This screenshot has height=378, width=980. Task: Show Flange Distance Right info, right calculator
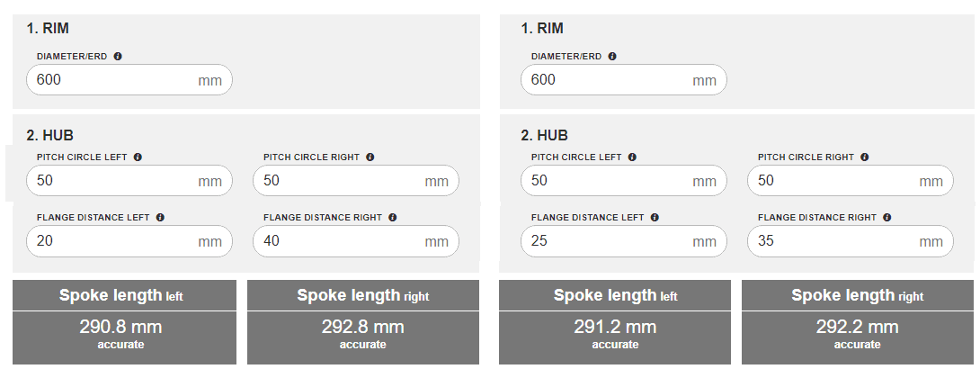(x=887, y=217)
